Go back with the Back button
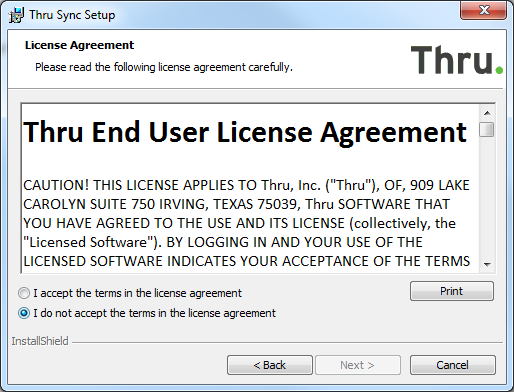This screenshot has height=392, width=514. (x=270, y=365)
